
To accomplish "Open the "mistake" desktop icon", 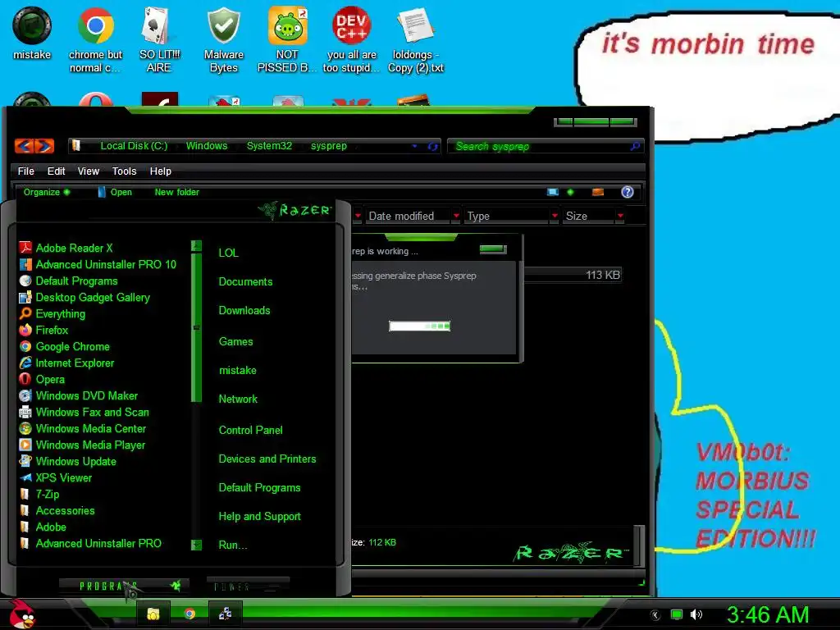I will (32, 33).
